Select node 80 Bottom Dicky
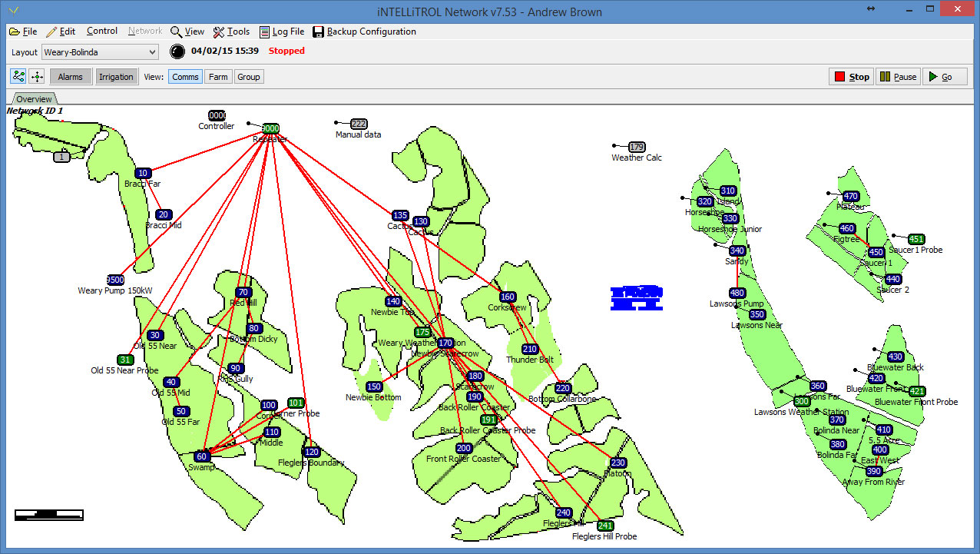The height and width of the screenshot is (554, 980). tap(254, 328)
